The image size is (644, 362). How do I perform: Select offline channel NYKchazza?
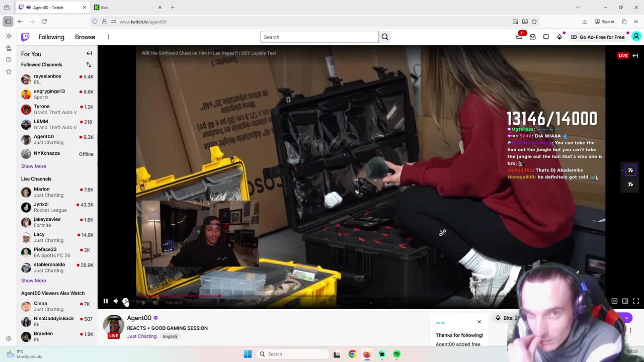point(57,154)
